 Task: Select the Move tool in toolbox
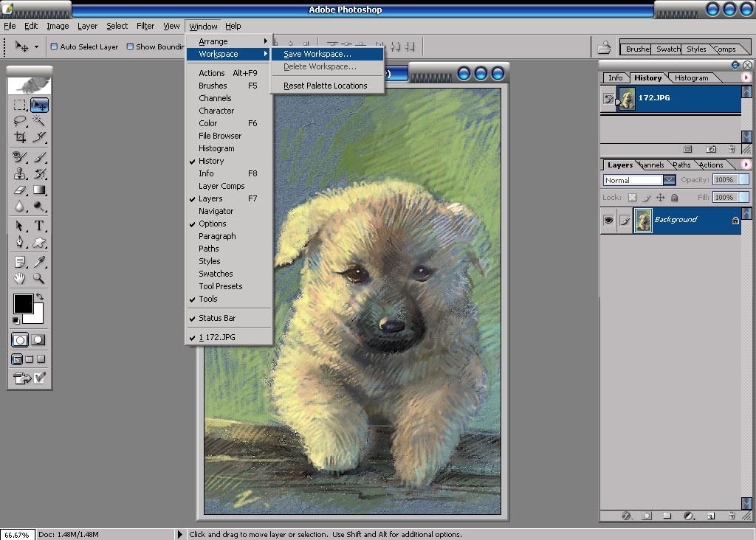tap(39, 105)
